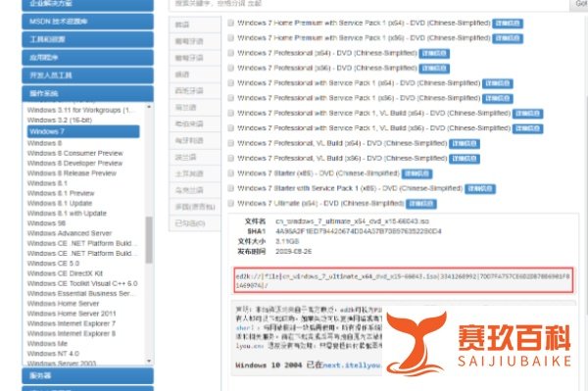The width and height of the screenshot is (588, 391).
Task: Focus the keyword search field at top
Action: pos(368,4)
